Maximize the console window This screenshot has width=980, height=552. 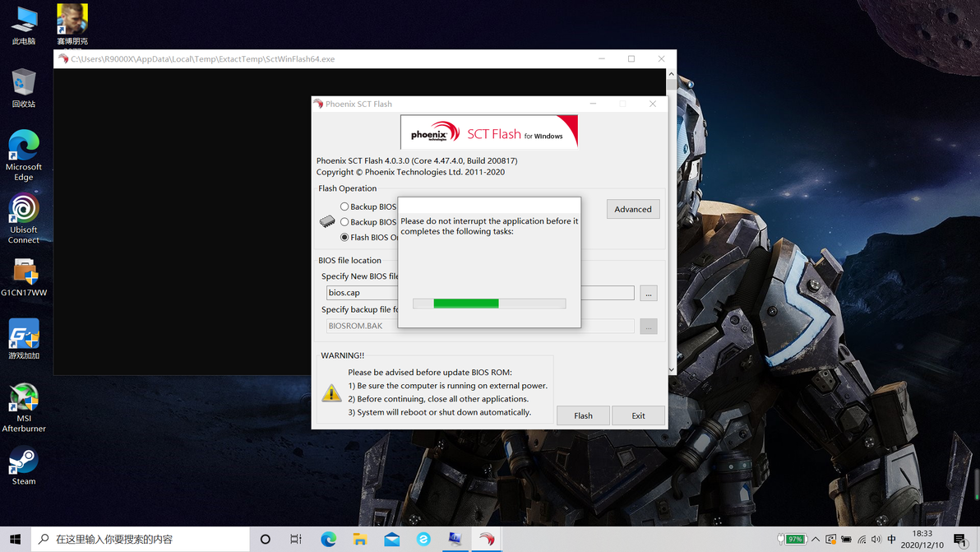631,58
